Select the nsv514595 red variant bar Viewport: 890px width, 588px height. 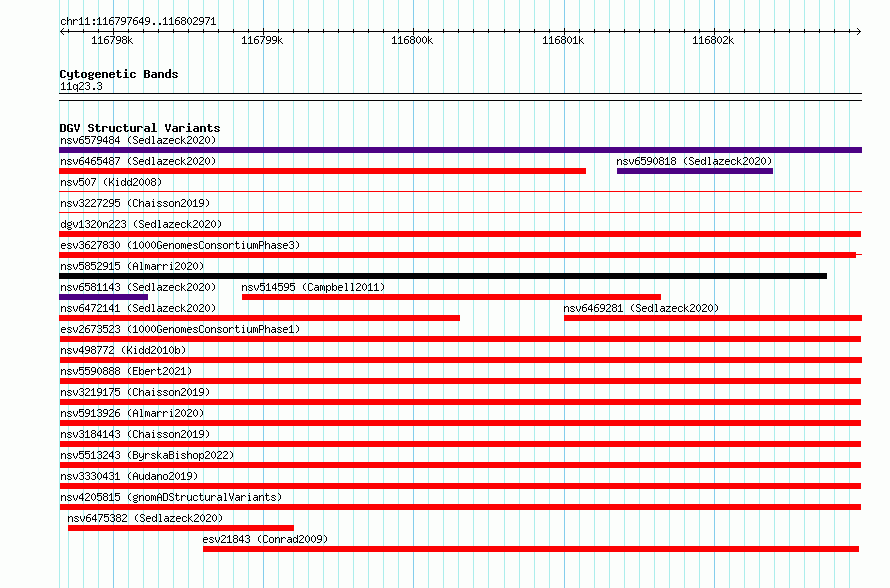click(x=451, y=297)
